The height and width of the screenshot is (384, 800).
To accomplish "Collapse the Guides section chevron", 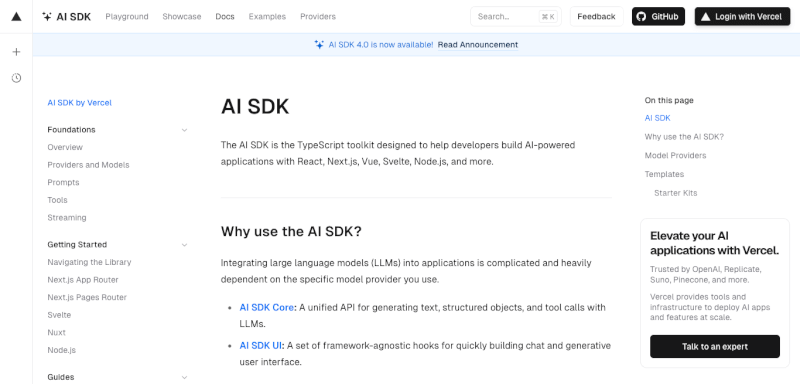I will pyautogui.click(x=184, y=377).
